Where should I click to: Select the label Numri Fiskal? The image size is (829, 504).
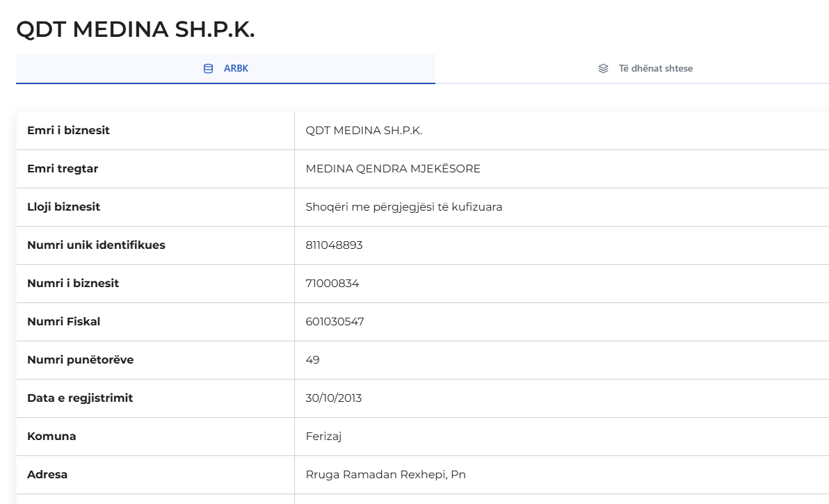[63, 321]
